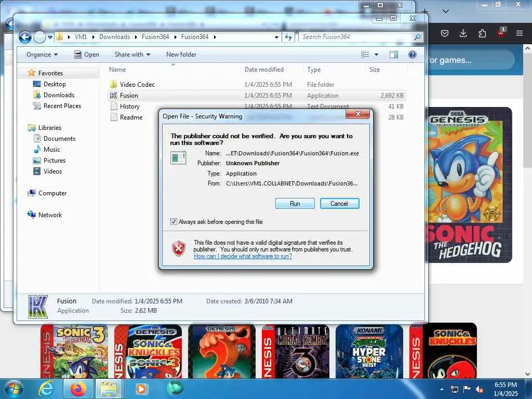Viewport: 532px width, 399px height.
Task: Show hidden system tray icons
Action: (442, 389)
